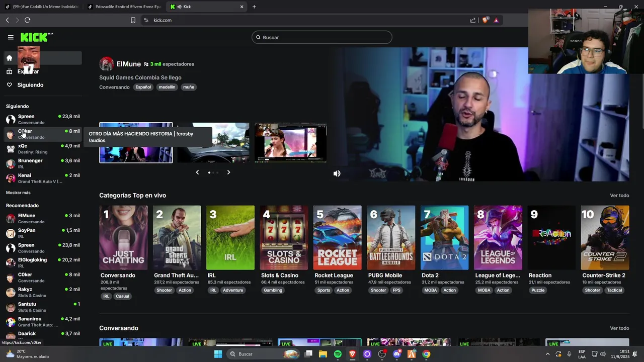
Task: Expand followed list with Mostrar más
Action: pyautogui.click(x=18, y=193)
